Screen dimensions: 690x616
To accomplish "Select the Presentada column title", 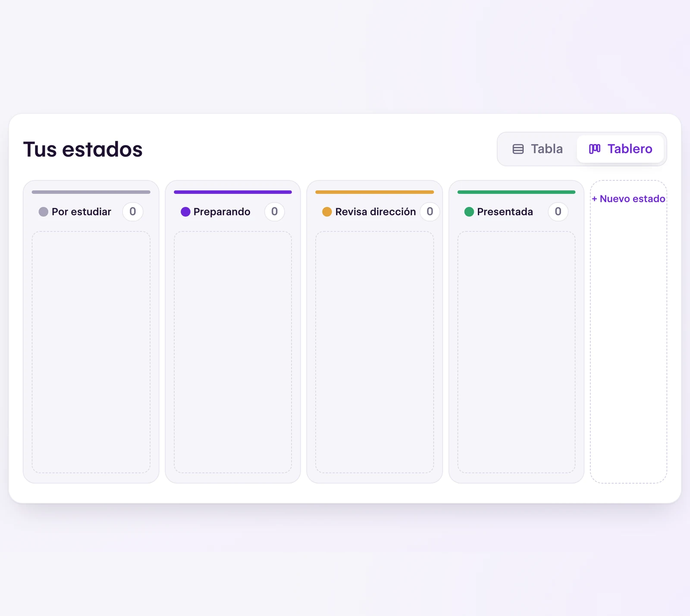I will [505, 212].
